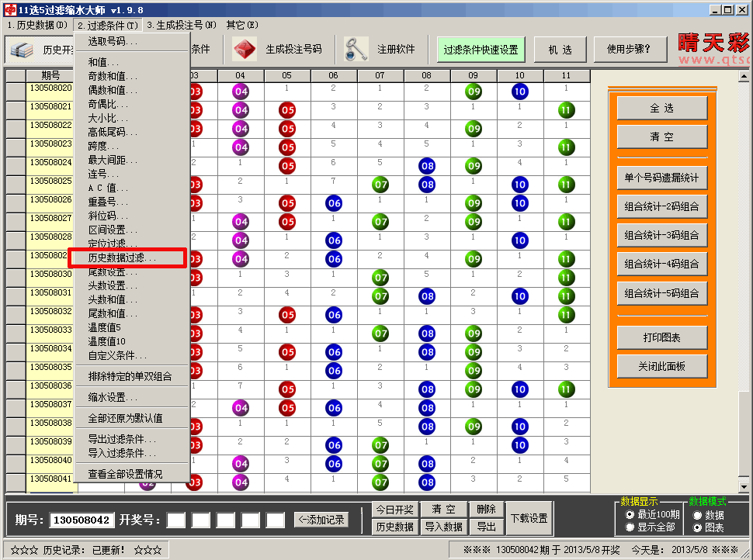This screenshot has height=560, width=753.
Task: Click the 过滤条件快速设置 button
Action: click(x=481, y=50)
